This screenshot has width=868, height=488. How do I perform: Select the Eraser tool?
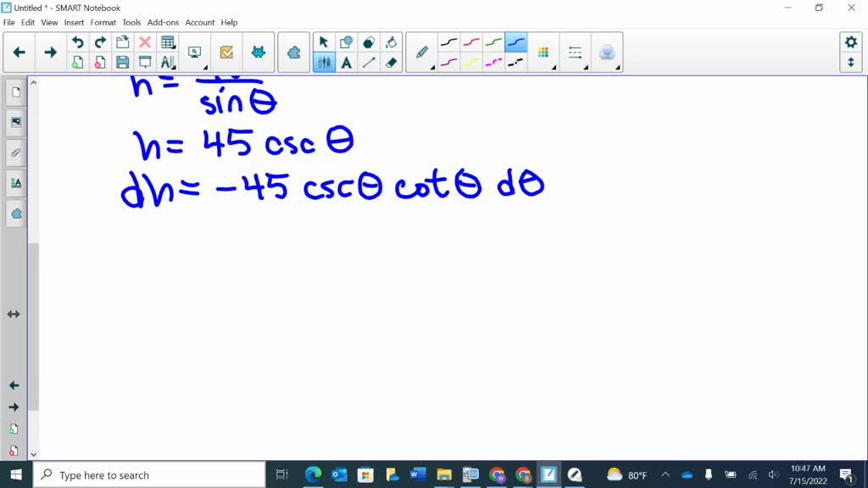(x=390, y=61)
